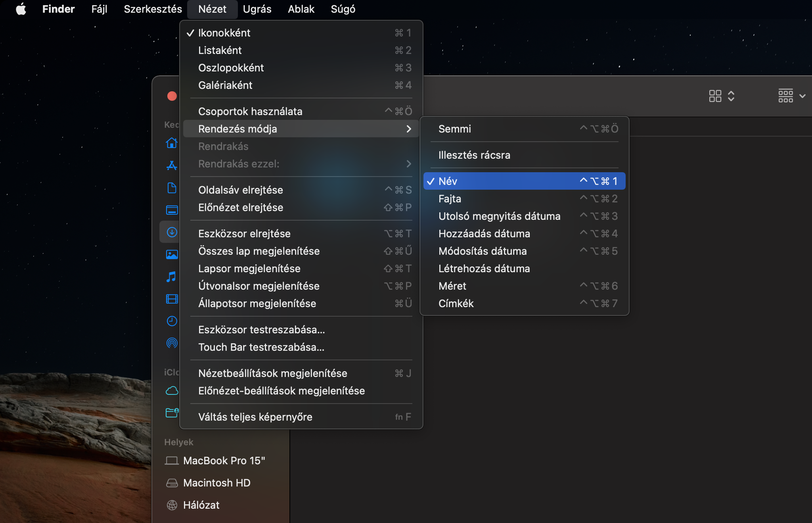
Task: Click the Music sidebar icon
Action: coord(172,277)
